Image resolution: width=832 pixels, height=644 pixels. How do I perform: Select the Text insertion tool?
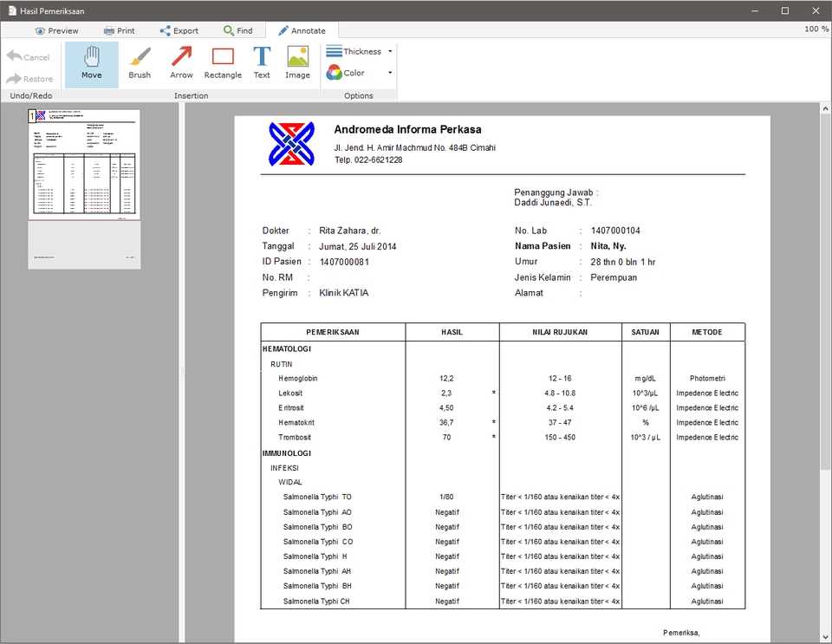click(262, 63)
